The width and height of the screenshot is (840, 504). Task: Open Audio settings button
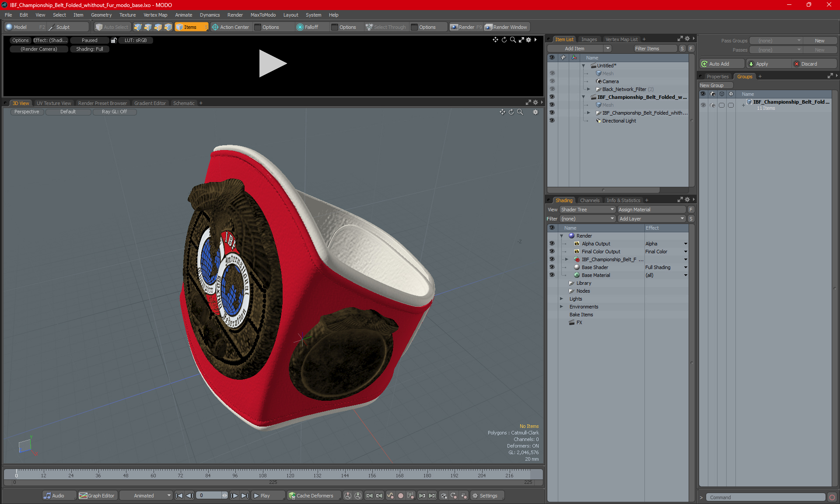[59, 496]
